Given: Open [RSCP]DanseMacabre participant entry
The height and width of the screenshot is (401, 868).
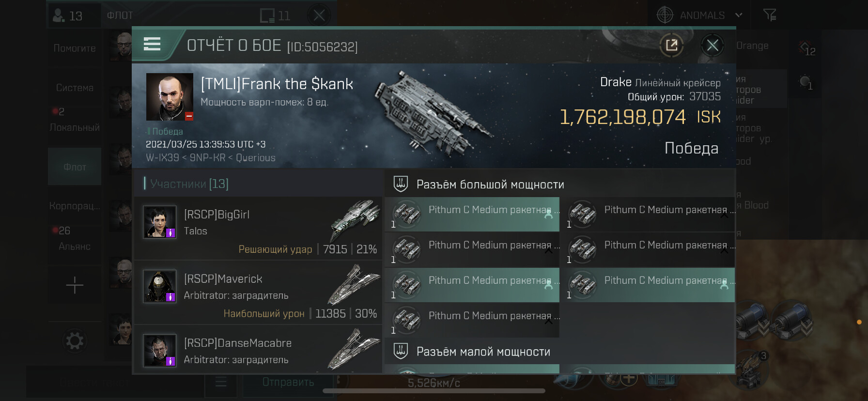Looking at the screenshot, I should click(258, 351).
